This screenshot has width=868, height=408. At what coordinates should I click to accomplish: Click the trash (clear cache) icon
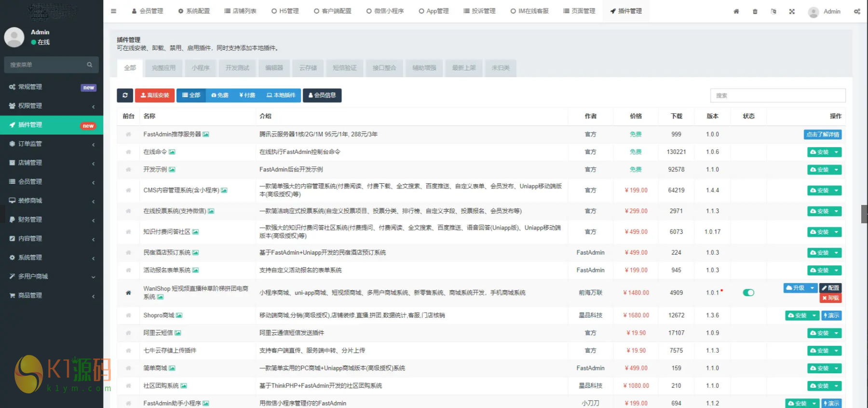[755, 12]
